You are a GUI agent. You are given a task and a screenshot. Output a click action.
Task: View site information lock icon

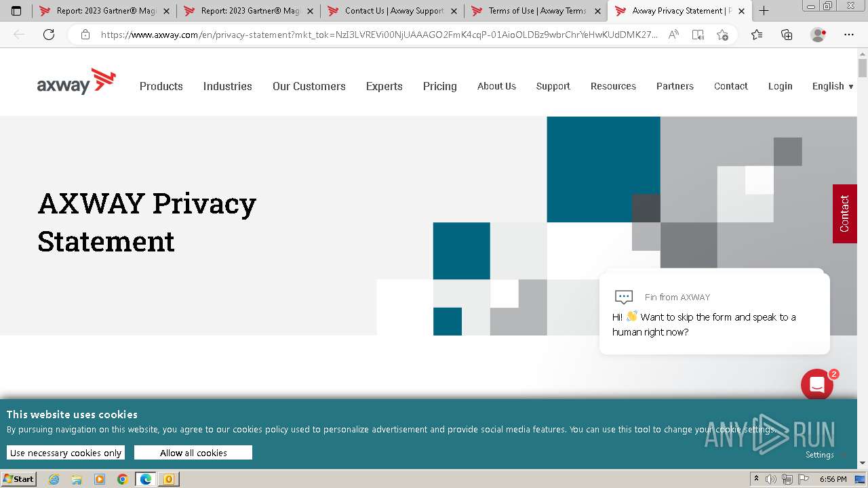(x=85, y=35)
